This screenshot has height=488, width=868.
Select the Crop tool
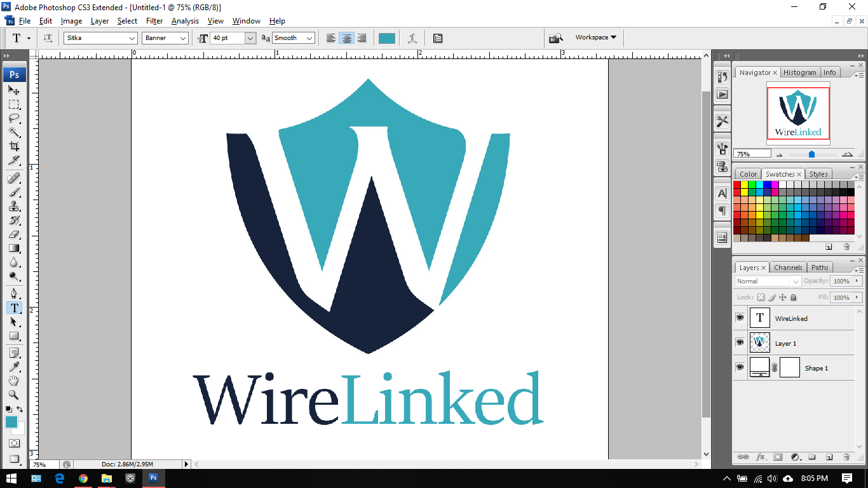click(14, 146)
